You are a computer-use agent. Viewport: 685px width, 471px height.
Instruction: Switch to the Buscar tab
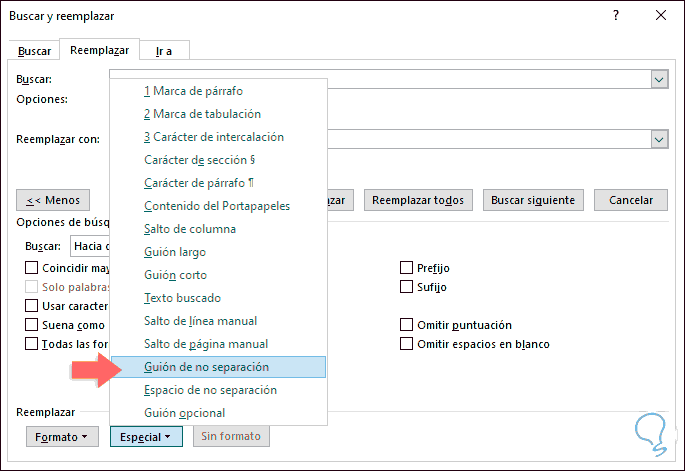[36, 51]
